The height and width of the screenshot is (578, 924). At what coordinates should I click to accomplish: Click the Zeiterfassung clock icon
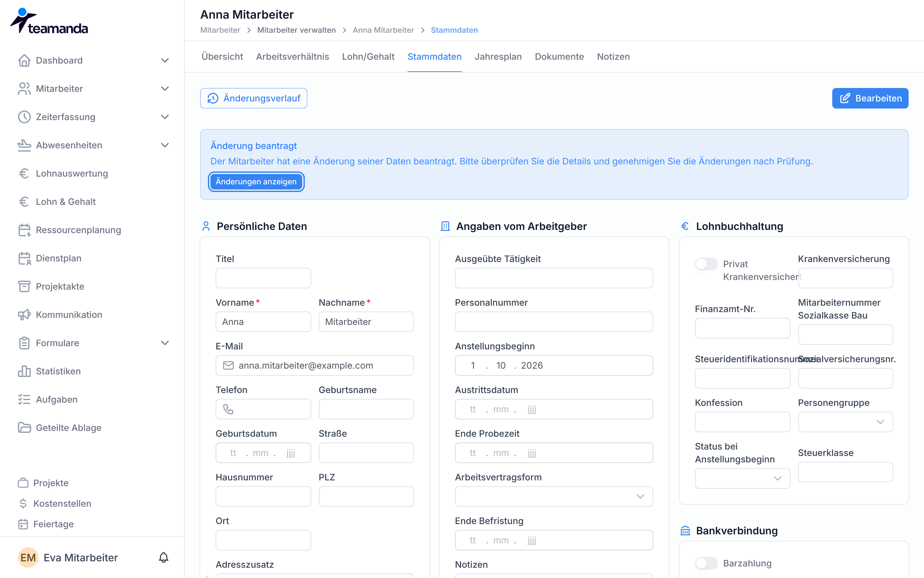click(x=24, y=117)
